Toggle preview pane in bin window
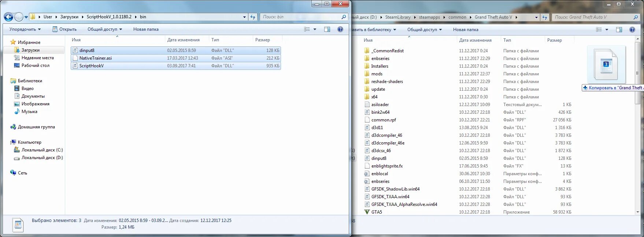 (327, 29)
